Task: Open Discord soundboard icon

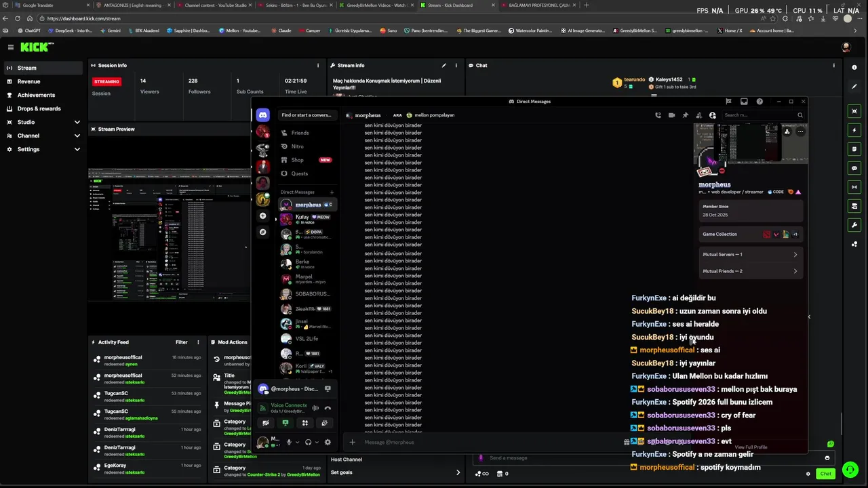Action: 325,423
